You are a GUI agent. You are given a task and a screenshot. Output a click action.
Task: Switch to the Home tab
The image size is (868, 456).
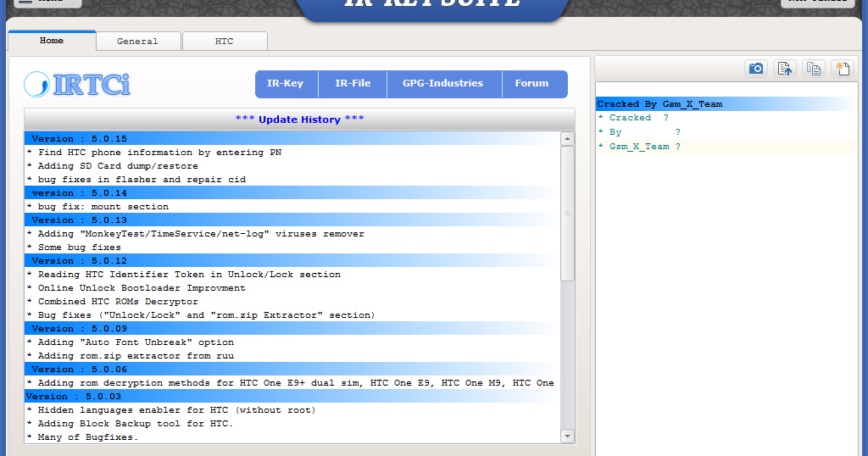52,41
